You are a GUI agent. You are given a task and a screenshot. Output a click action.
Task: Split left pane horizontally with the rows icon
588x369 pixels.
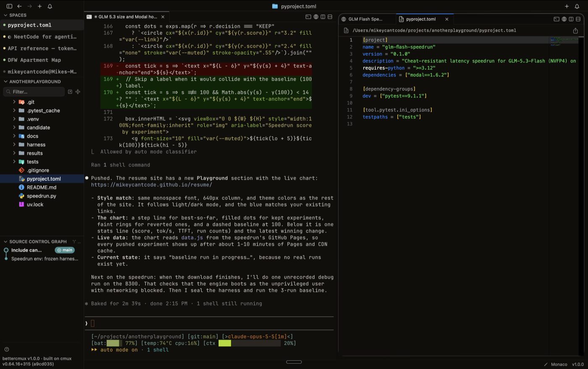(x=330, y=17)
